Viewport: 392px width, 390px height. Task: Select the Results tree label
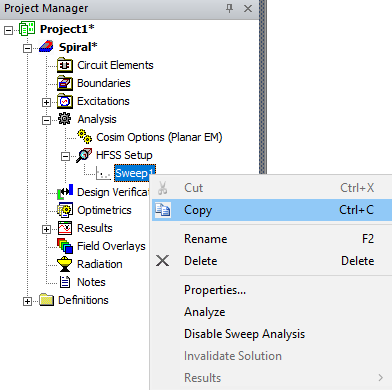(x=95, y=228)
